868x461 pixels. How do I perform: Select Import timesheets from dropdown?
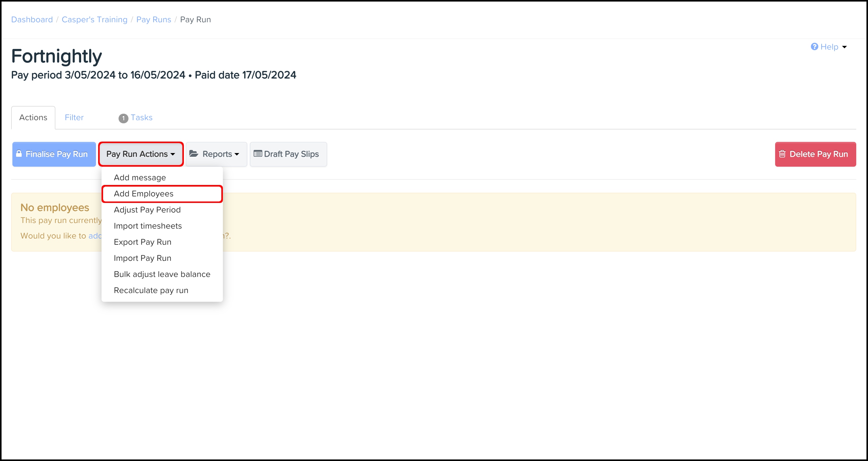[x=148, y=226]
